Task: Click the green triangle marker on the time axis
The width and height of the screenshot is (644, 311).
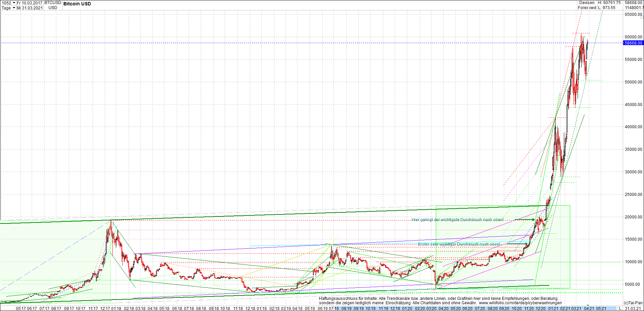Action: (x=588, y=305)
